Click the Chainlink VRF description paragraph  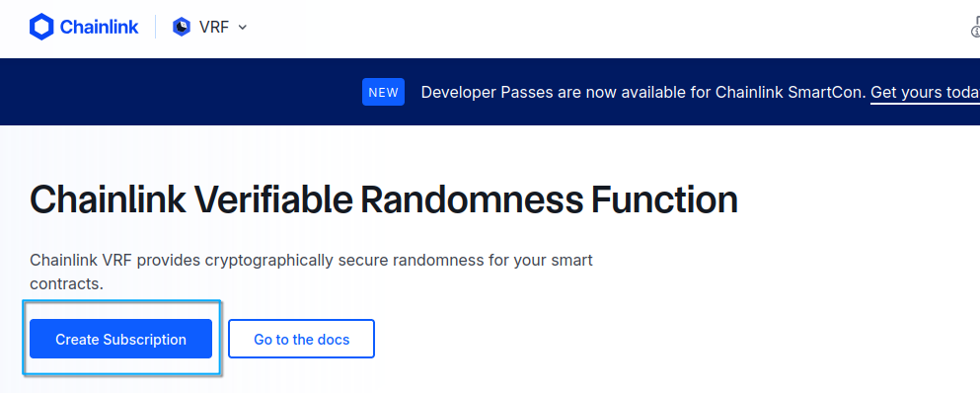pos(311,272)
